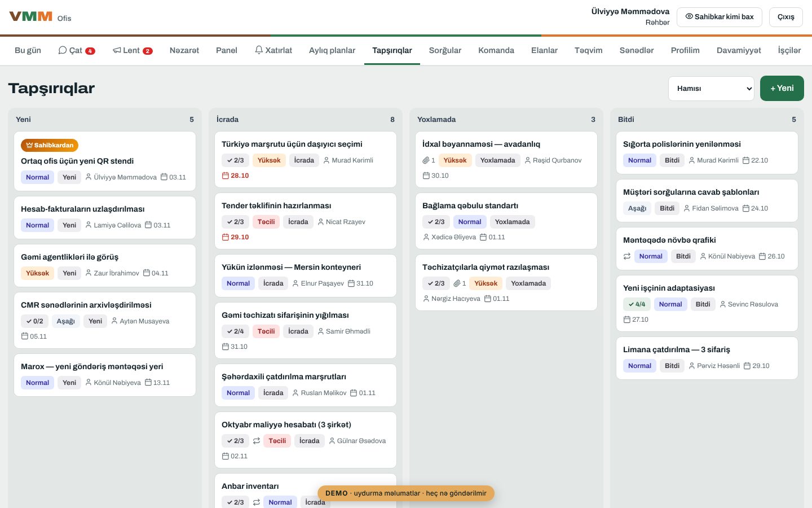Open Hesab-fakturaların uzlaşdırılması card
Viewport: 812px width, 508px height.
(105, 217)
